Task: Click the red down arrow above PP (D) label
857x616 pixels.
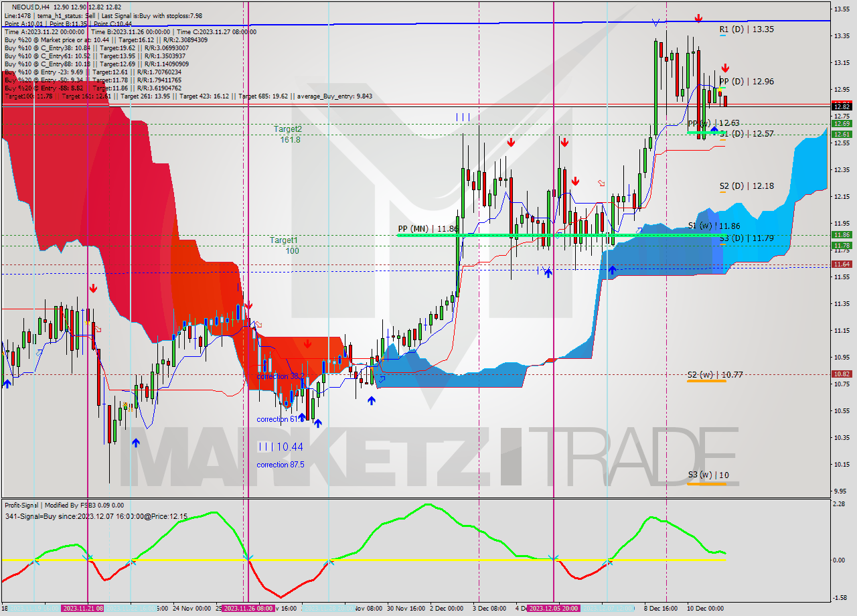Action: click(x=725, y=68)
